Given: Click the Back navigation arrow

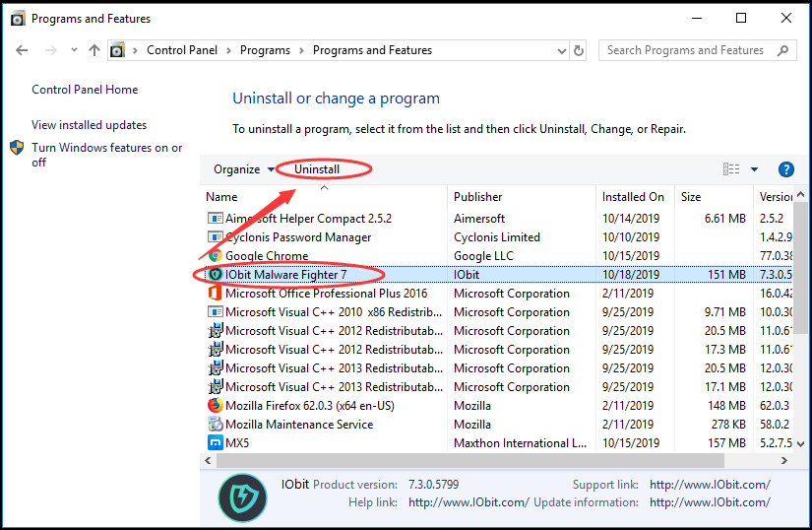Looking at the screenshot, I should point(22,50).
